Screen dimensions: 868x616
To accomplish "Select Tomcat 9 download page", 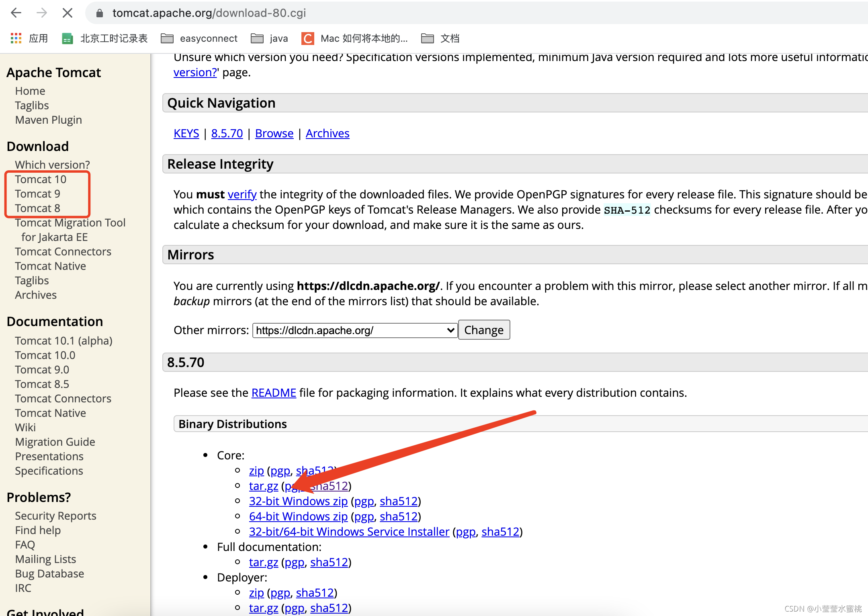I will point(38,194).
